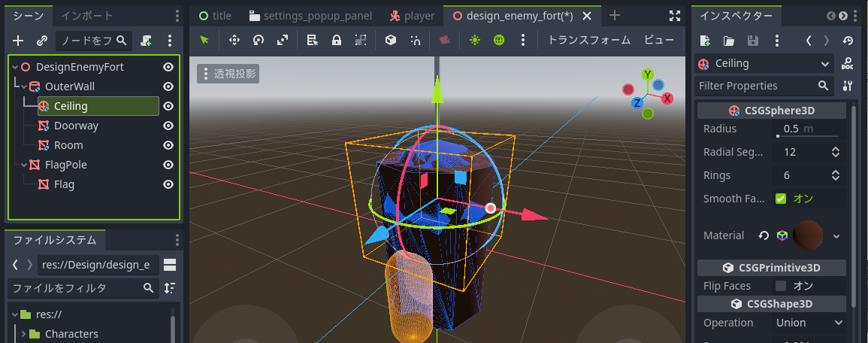Collapse the OuterWall node children

tap(24, 87)
